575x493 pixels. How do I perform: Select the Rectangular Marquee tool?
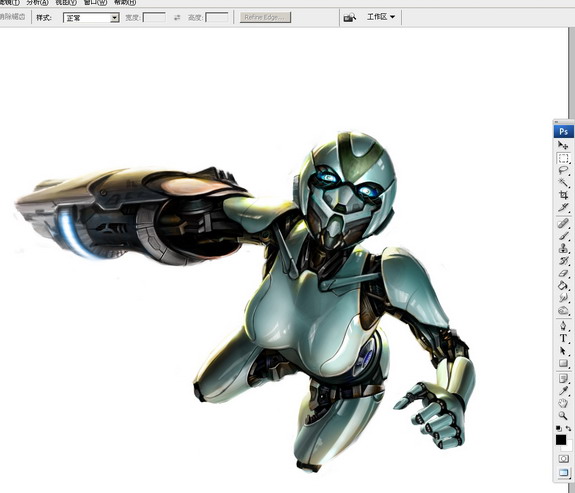pyautogui.click(x=563, y=158)
